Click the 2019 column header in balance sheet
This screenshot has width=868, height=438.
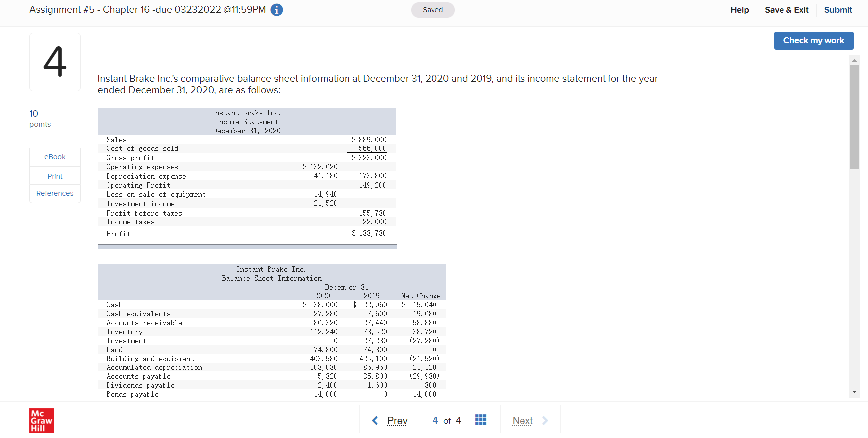[371, 296]
